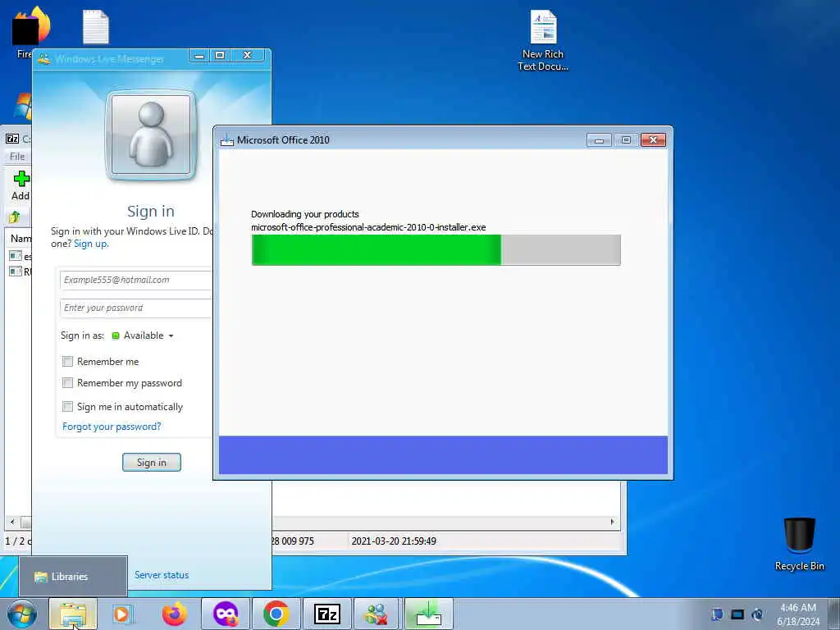Screen dimensions: 840x630
Task: Select the blank text file desktop icon
Action: [x=96, y=27]
